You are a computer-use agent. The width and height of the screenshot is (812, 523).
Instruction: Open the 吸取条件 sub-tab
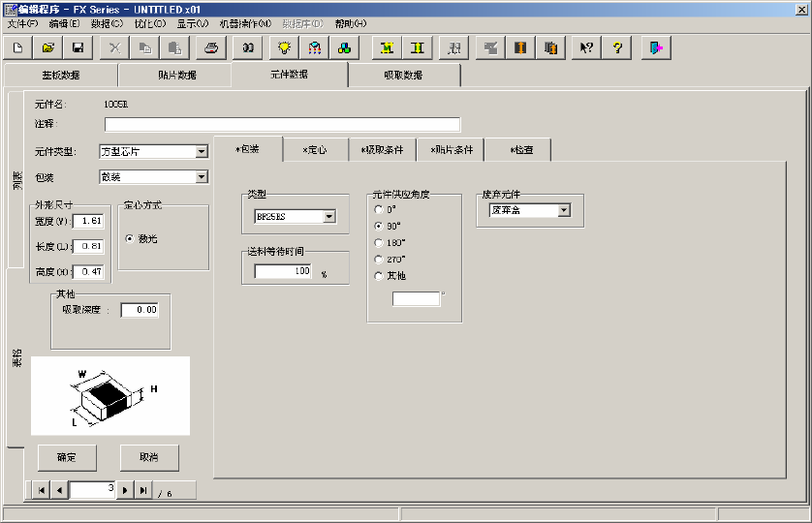383,150
